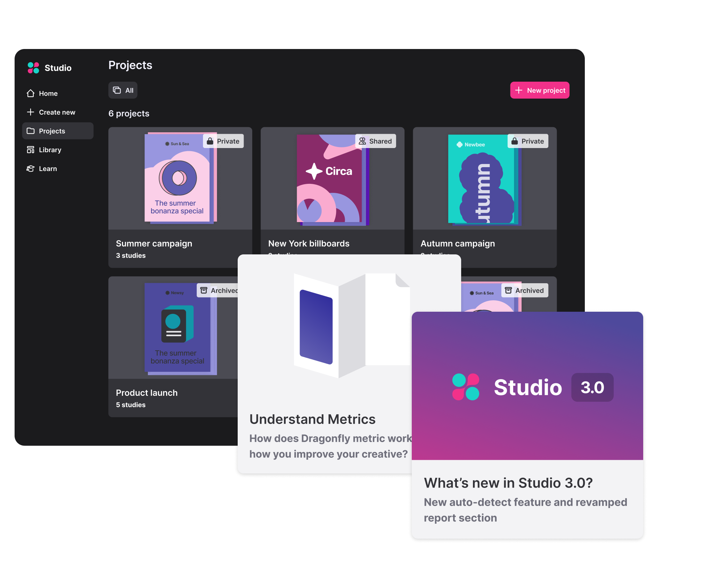Click the shared people icon on New York billboards
This screenshot has width=712, height=588.
(x=362, y=141)
